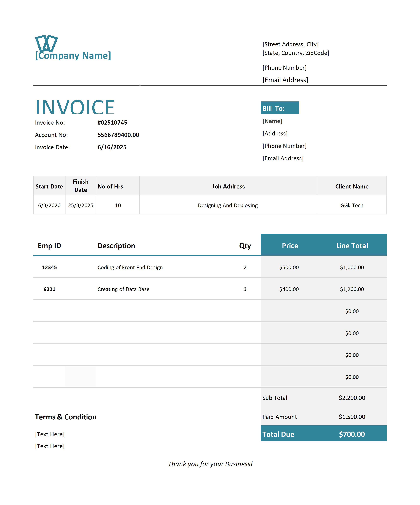Select account number 5566789400.00
420x505 pixels.
[118, 135]
